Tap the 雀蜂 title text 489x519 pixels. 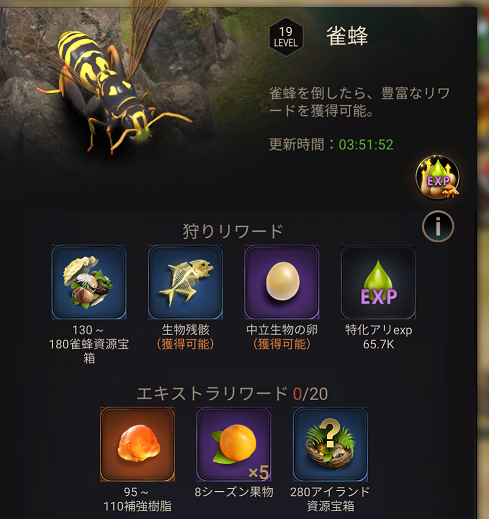347,36
